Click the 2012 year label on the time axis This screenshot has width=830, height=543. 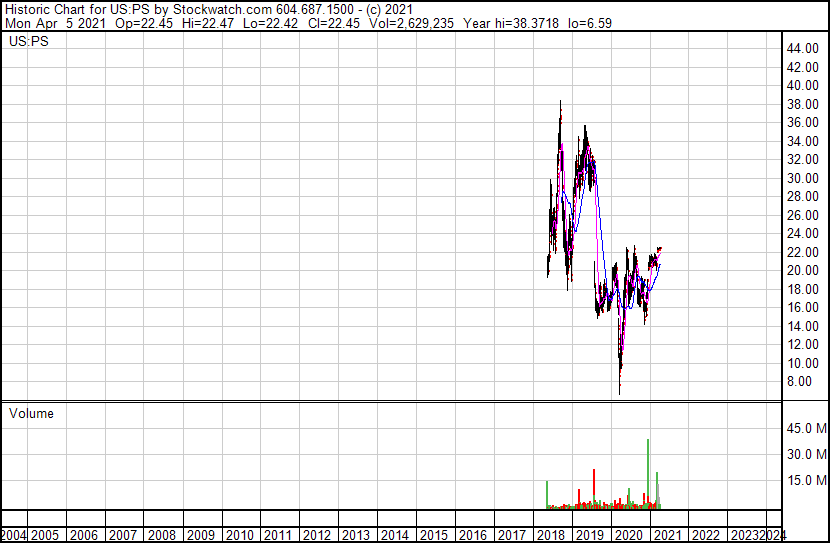pyautogui.click(x=317, y=535)
